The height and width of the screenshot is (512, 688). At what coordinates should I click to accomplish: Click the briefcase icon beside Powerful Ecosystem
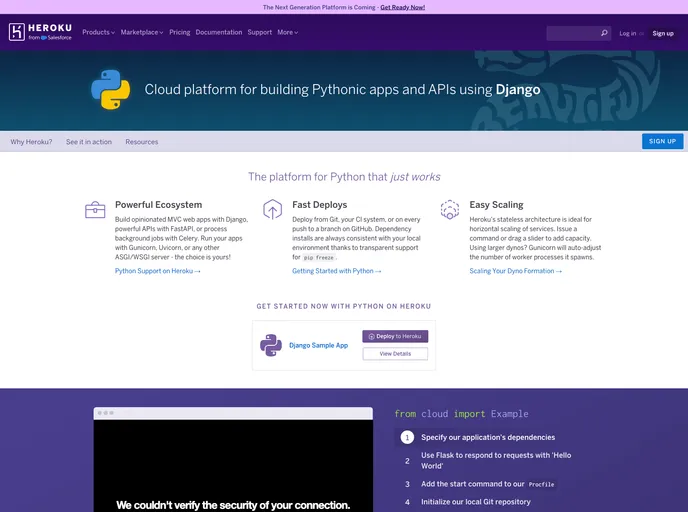pos(95,210)
